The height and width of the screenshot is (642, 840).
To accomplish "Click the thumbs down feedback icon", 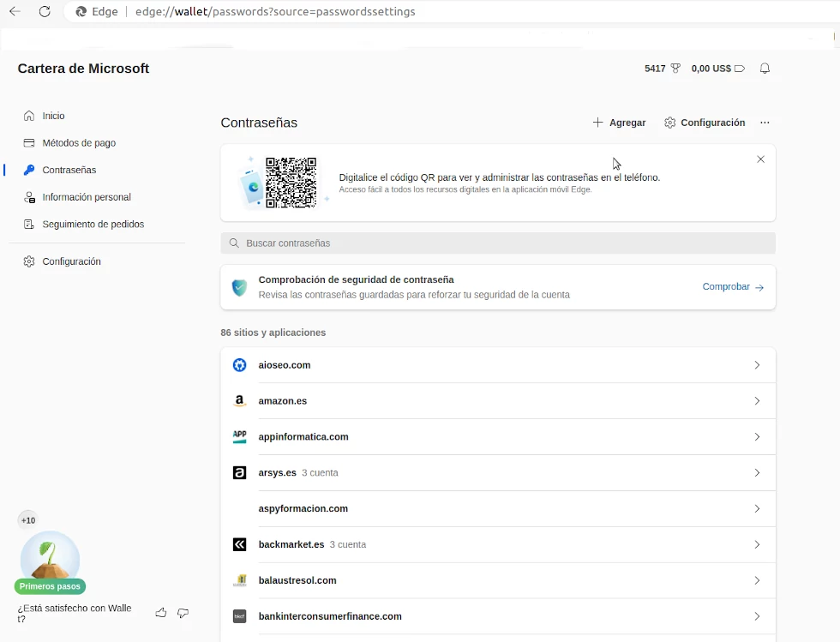I will (x=183, y=613).
